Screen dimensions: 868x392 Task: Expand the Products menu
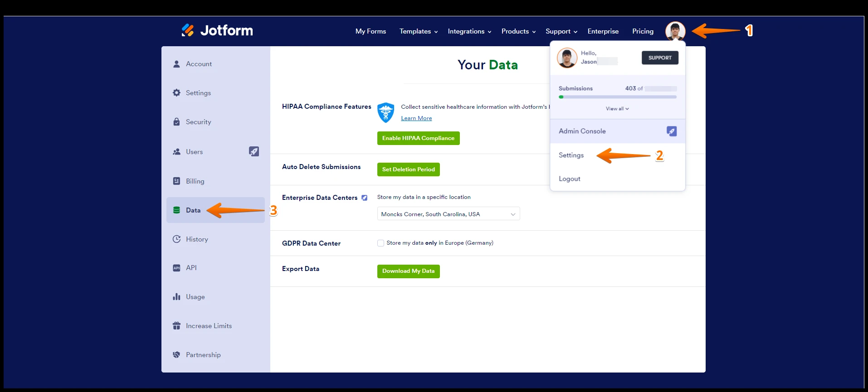[x=518, y=31]
